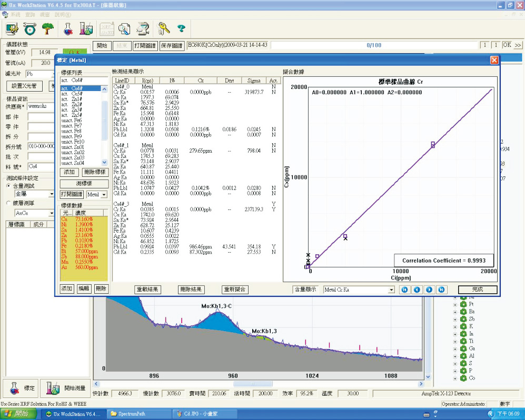Jump to first curve with navigation icon
The width and height of the screenshot is (525, 420).
coord(404,289)
